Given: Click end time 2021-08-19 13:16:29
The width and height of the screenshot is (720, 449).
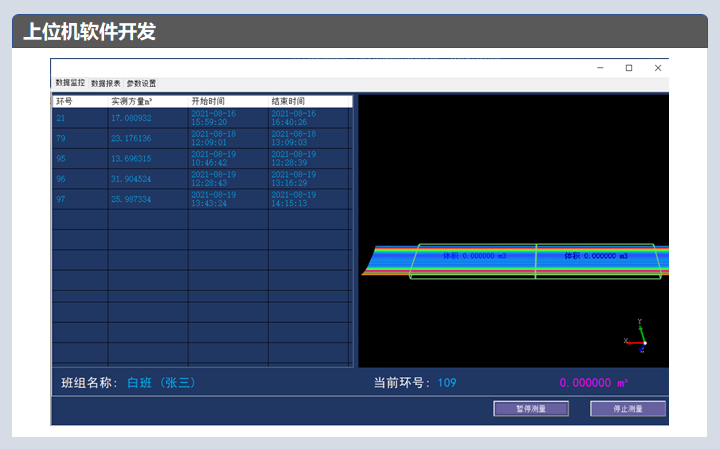Looking at the screenshot, I should 309,179.
